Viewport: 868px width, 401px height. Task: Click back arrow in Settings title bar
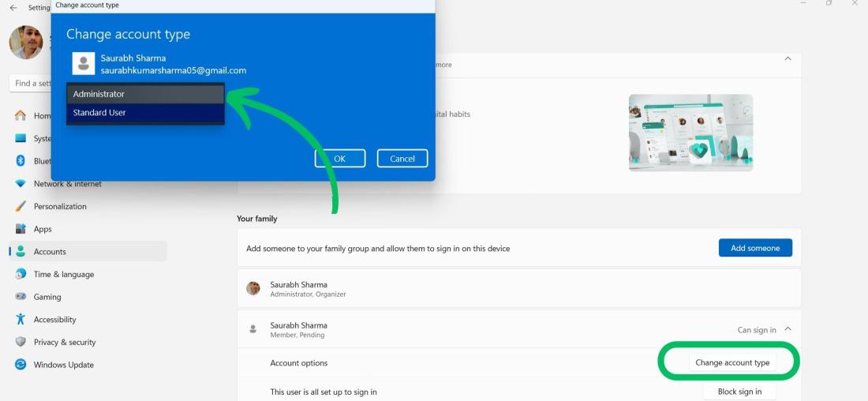click(13, 8)
